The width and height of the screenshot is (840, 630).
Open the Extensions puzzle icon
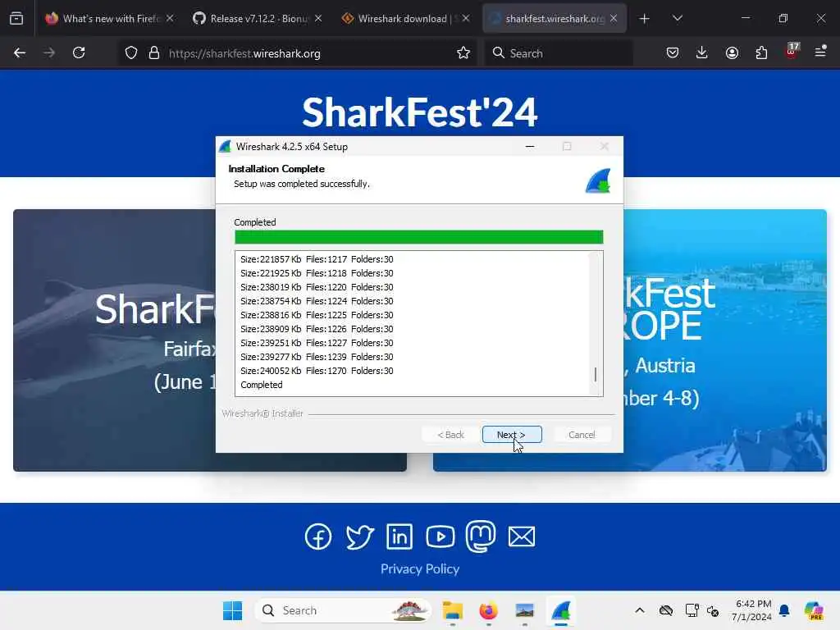click(x=761, y=53)
